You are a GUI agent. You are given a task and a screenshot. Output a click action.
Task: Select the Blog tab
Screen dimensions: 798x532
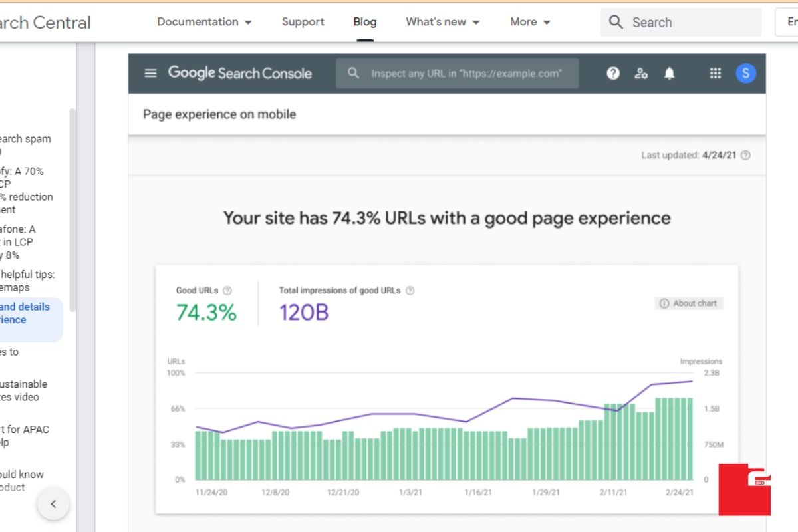point(365,22)
